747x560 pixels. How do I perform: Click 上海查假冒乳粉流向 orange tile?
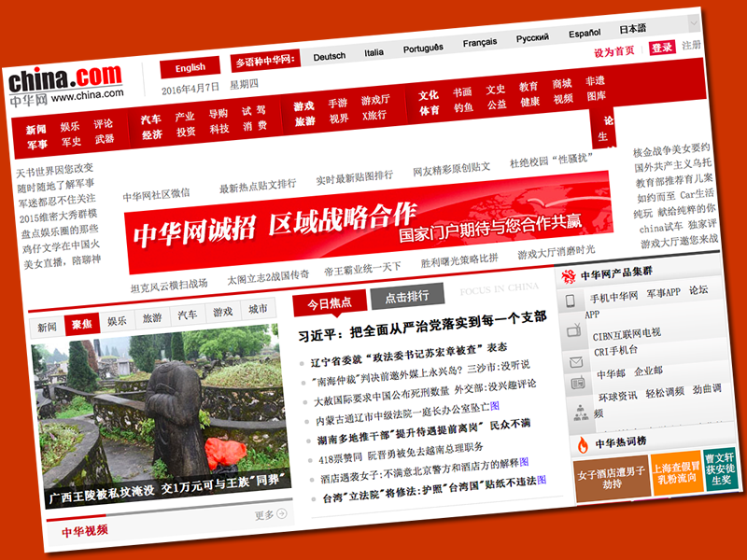[676, 473]
